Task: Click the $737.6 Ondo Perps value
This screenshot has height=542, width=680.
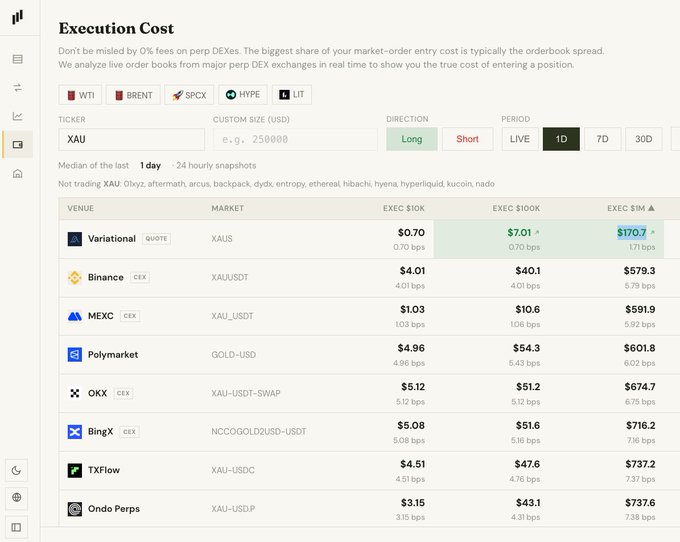Action: [x=640, y=503]
